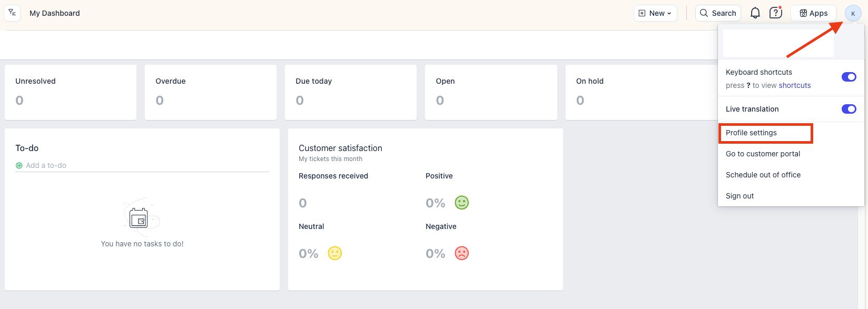Open the notifications bell icon

click(x=755, y=13)
